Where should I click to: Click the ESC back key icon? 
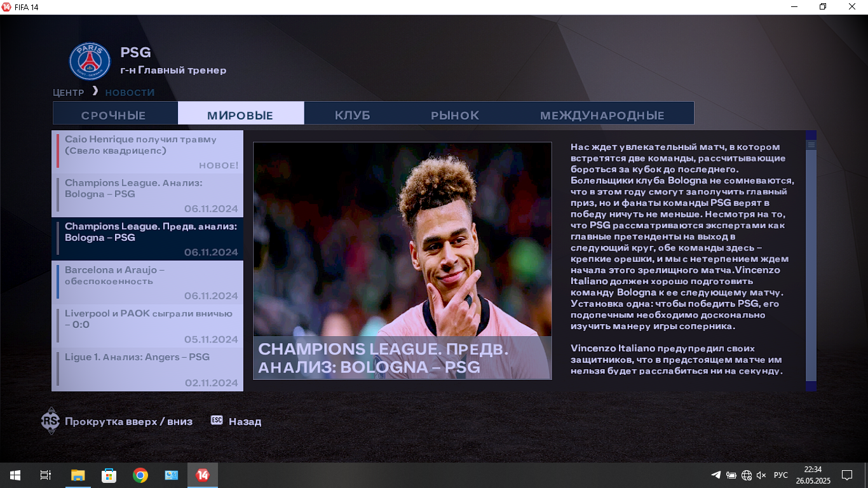217,421
